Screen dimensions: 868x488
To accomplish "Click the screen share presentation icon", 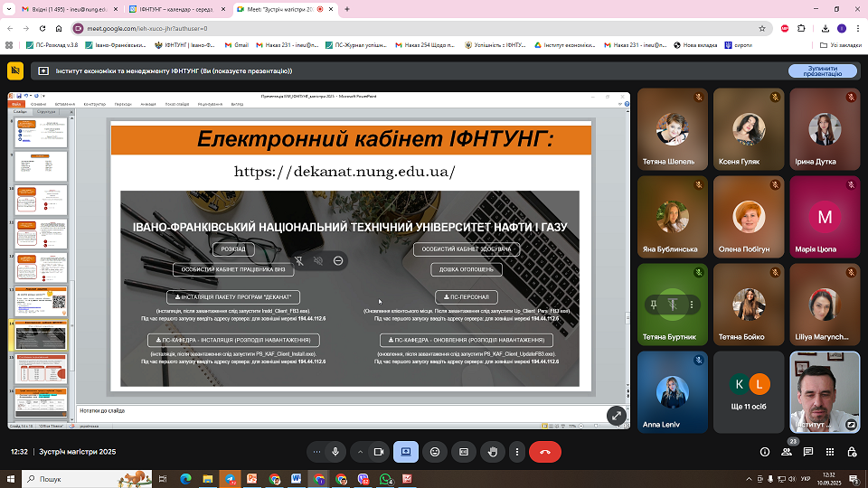I will point(406,451).
